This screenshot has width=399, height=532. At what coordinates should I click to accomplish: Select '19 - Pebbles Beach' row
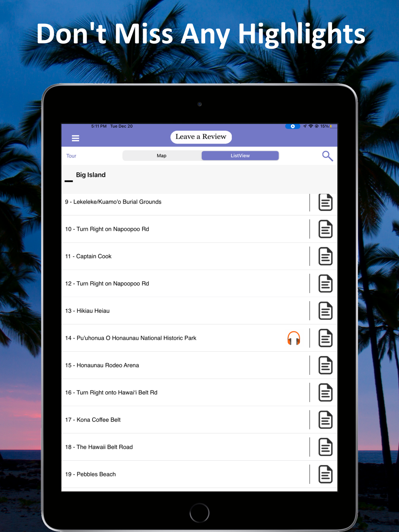tap(199, 475)
